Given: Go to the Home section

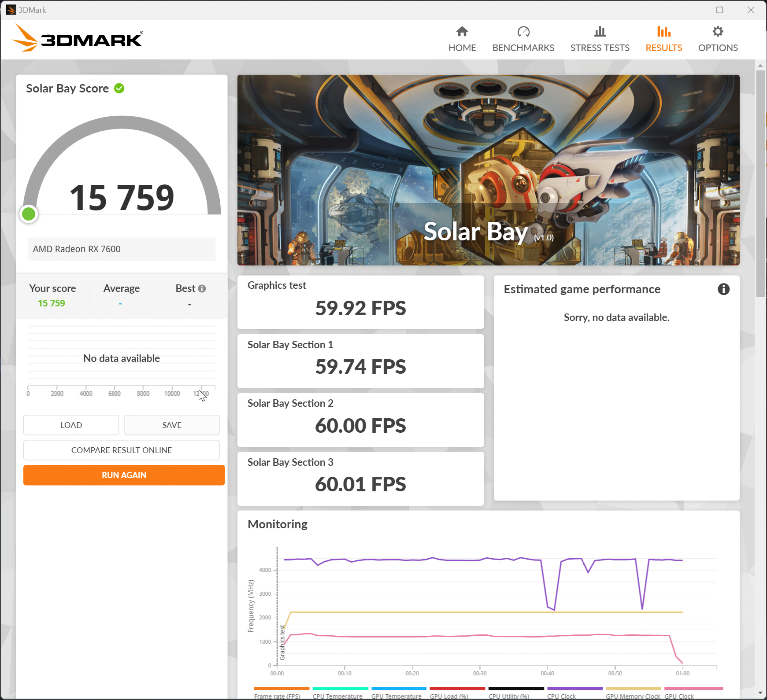Looking at the screenshot, I should tap(462, 39).
